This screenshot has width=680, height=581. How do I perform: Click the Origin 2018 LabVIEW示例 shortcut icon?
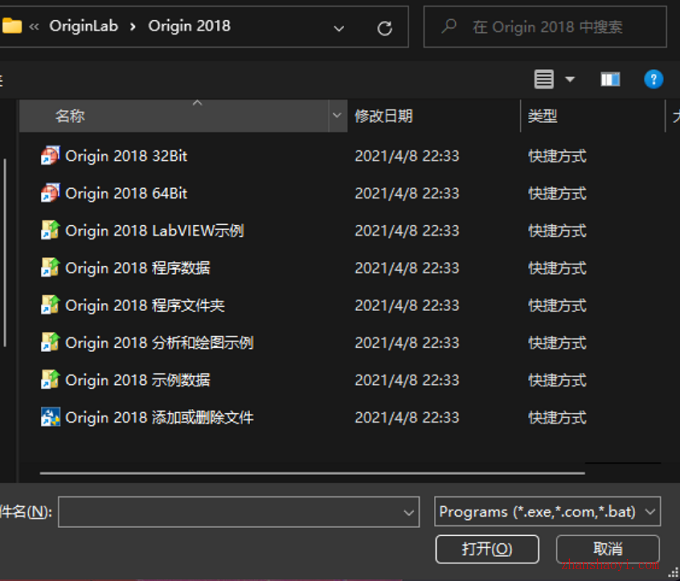click(x=50, y=230)
